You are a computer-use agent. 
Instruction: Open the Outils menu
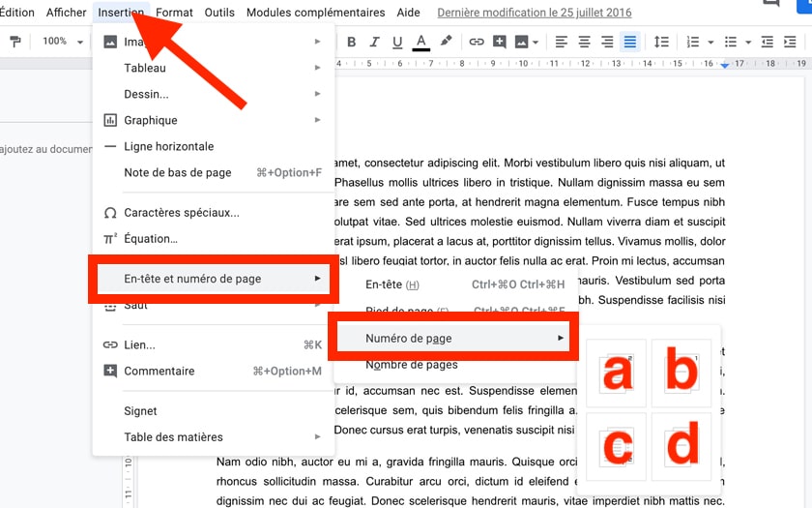pos(219,13)
